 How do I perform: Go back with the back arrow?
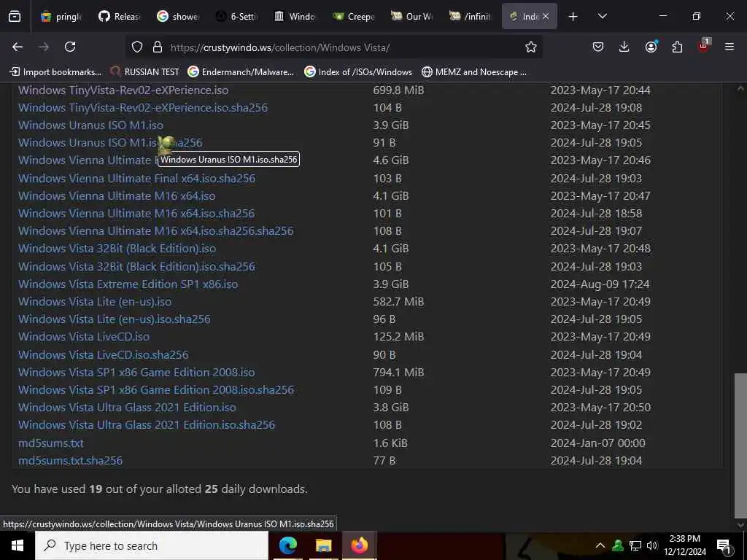(18, 47)
